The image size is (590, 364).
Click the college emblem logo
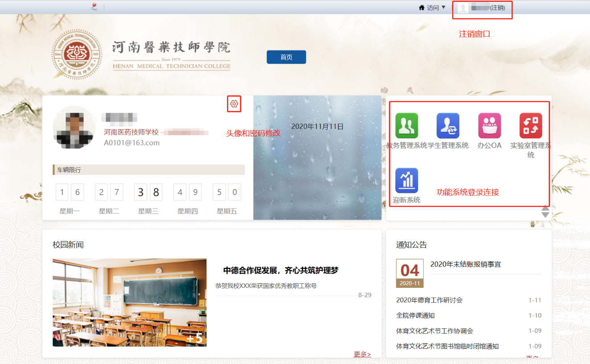(x=77, y=55)
